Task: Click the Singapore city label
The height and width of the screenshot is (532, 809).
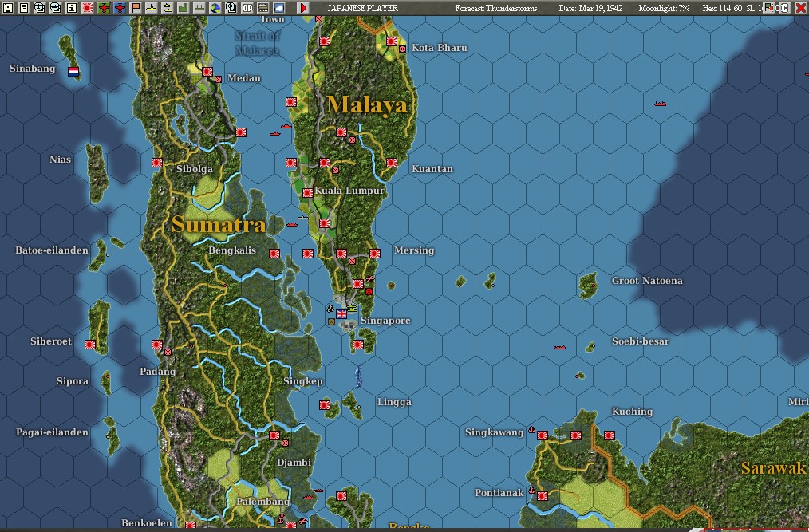Action: coord(385,321)
